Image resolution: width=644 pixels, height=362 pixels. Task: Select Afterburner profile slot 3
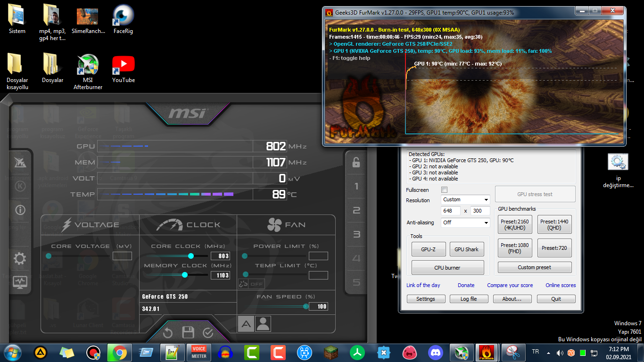click(356, 234)
